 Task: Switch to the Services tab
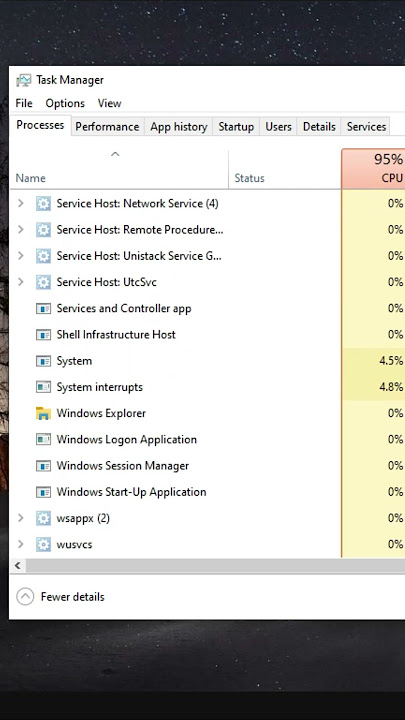(366, 127)
